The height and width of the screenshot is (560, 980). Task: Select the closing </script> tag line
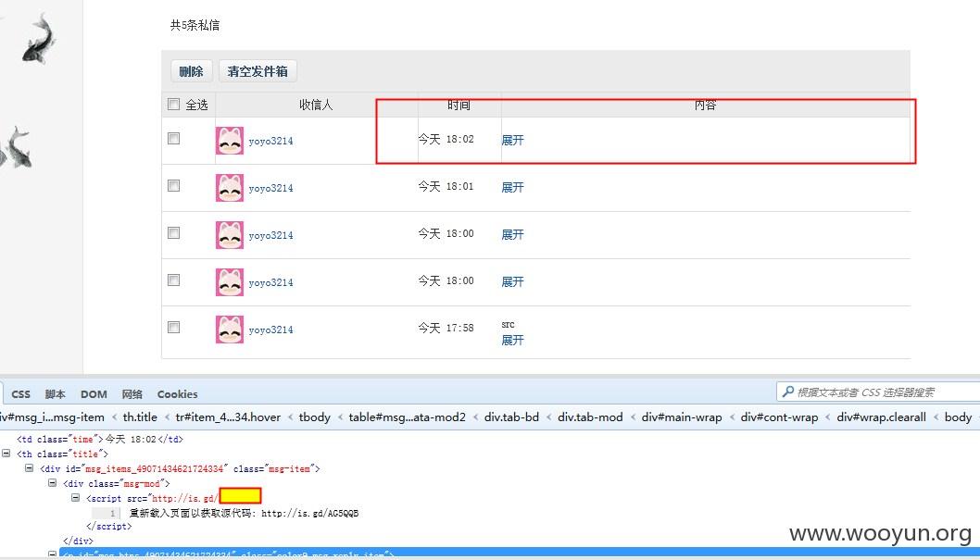[x=108, y=527]
